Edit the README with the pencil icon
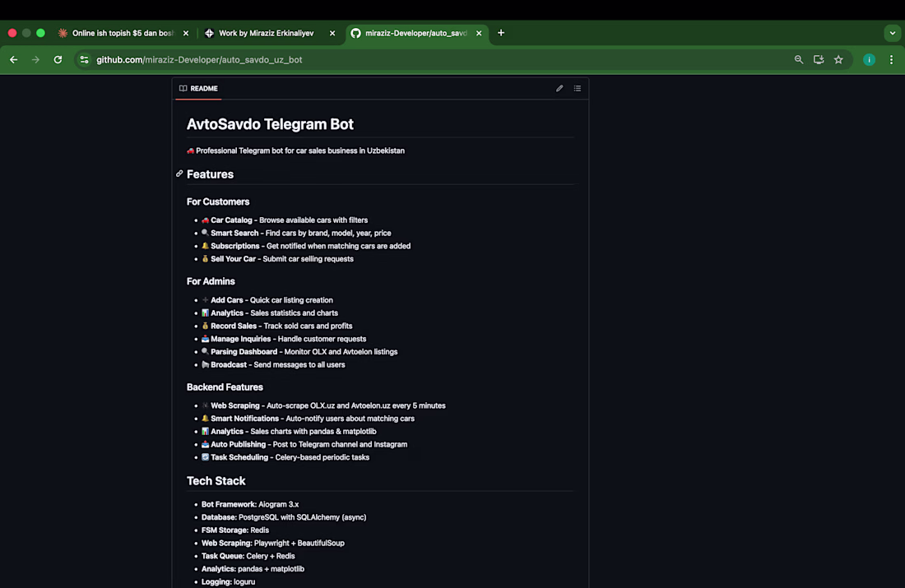Viewport: 905px width, 588px height. point(559,88)
